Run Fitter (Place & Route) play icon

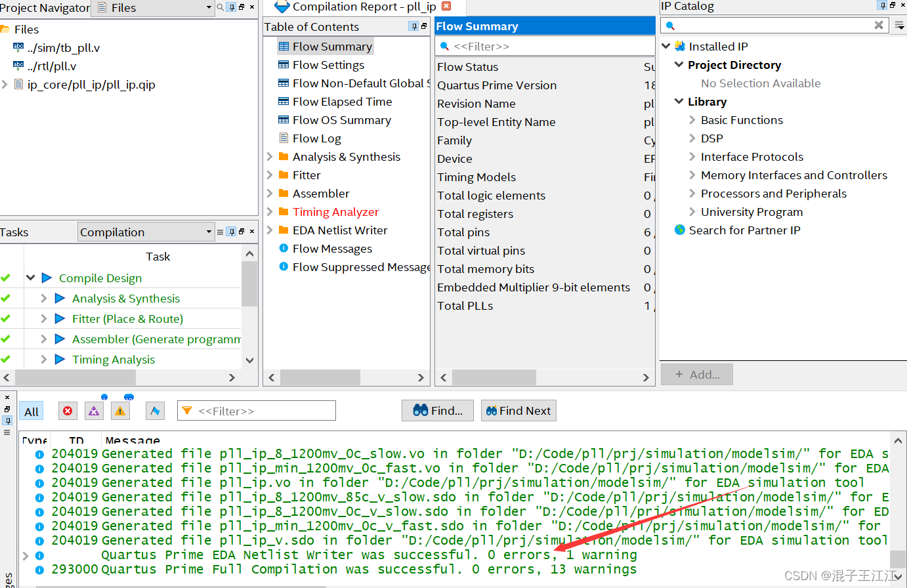(60, 318)
